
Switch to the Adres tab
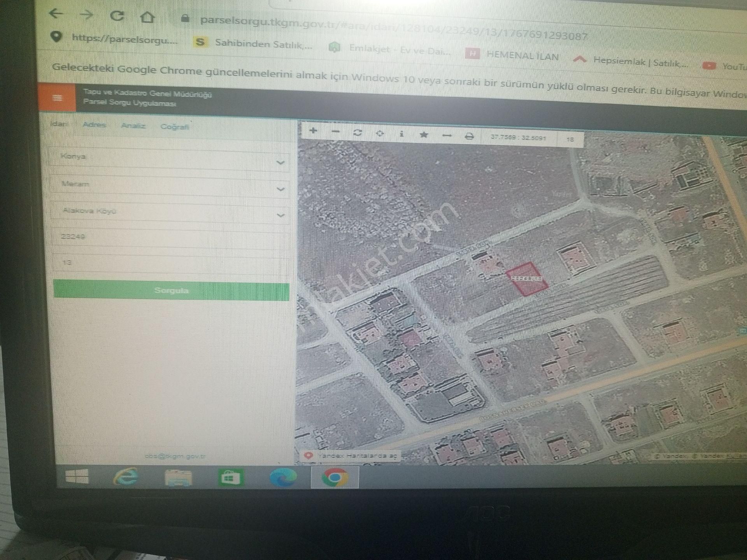[95, 126]
